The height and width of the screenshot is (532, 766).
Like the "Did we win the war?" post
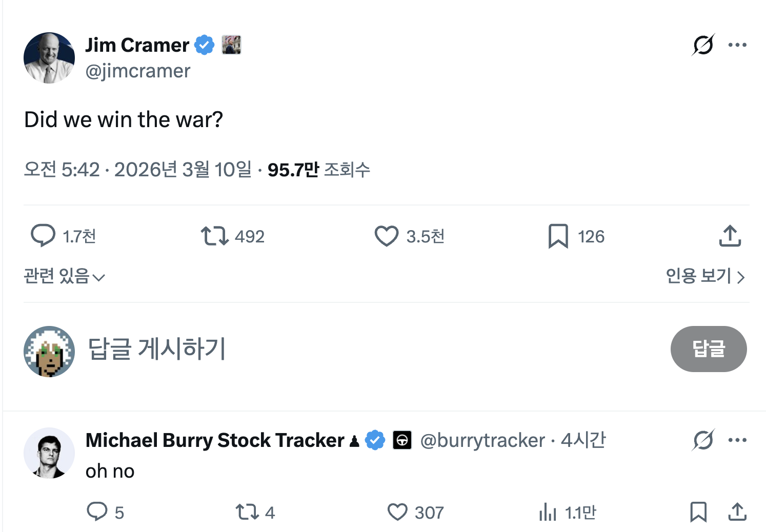386,236
